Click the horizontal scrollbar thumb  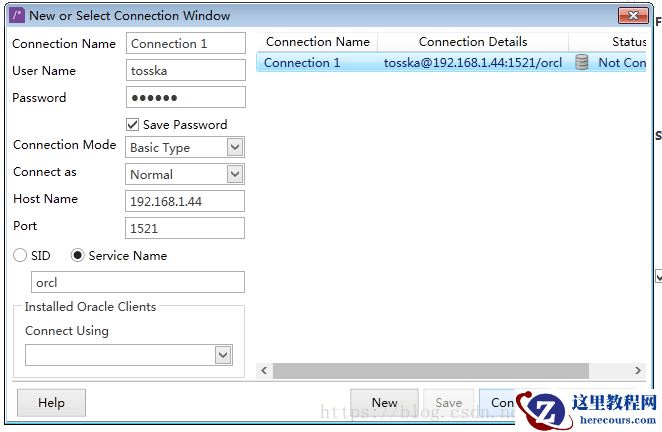[431, 371]
